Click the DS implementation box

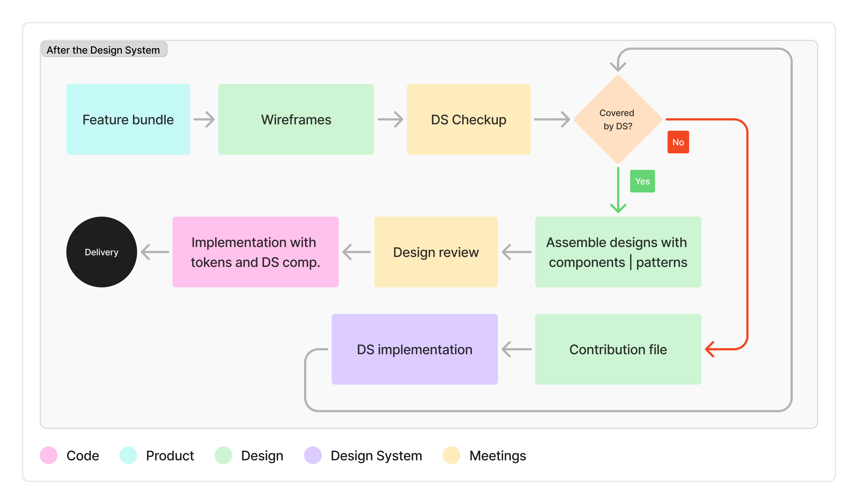coord(414,349)
